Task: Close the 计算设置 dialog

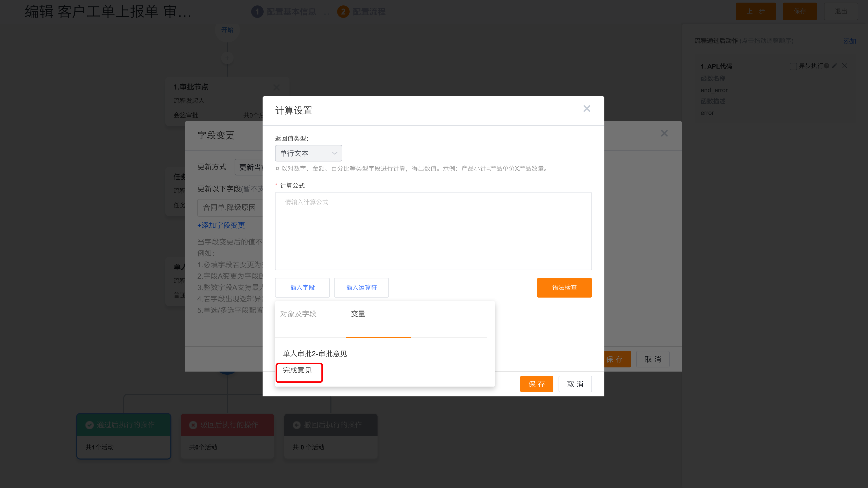Action: pos(587,108)
